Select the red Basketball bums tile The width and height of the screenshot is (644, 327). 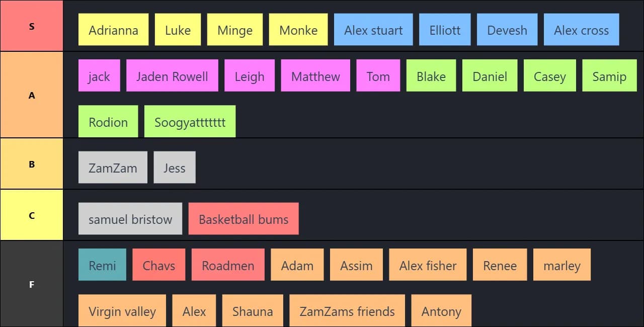[244, 219]
